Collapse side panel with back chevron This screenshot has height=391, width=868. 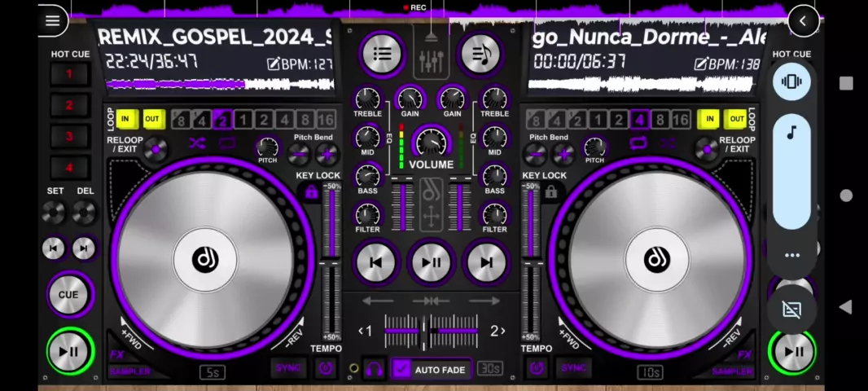803,21
